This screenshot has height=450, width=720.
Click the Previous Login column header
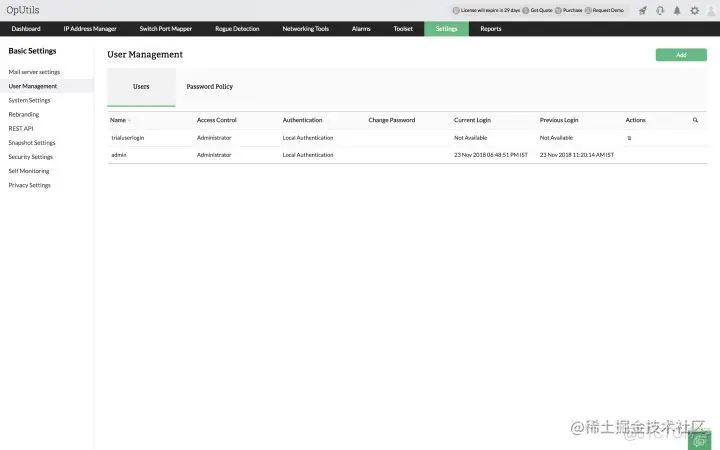tap(559, 120)
